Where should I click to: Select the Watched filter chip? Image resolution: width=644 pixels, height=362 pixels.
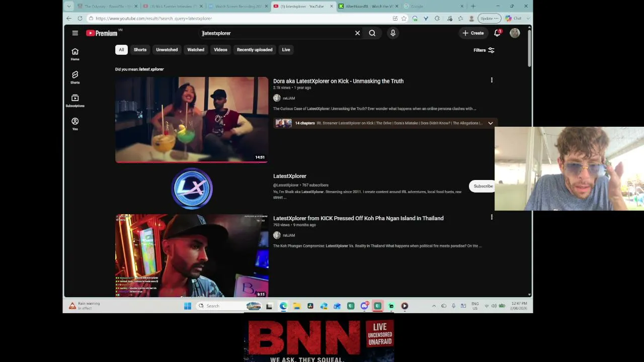point(196,50)
